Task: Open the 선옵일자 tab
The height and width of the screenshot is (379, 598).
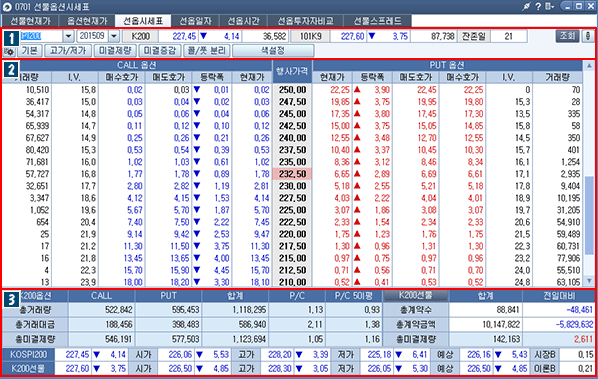Action: click(x=195, y=21)
